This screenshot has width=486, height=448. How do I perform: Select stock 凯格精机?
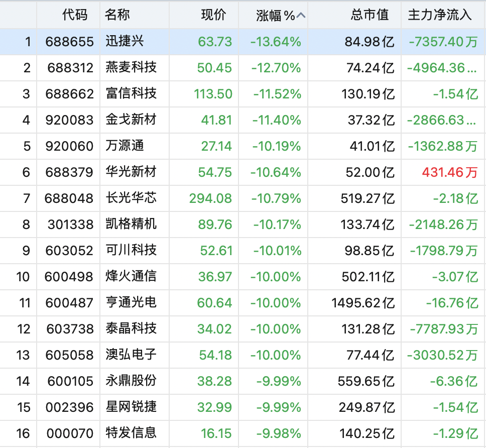(131, 224)
